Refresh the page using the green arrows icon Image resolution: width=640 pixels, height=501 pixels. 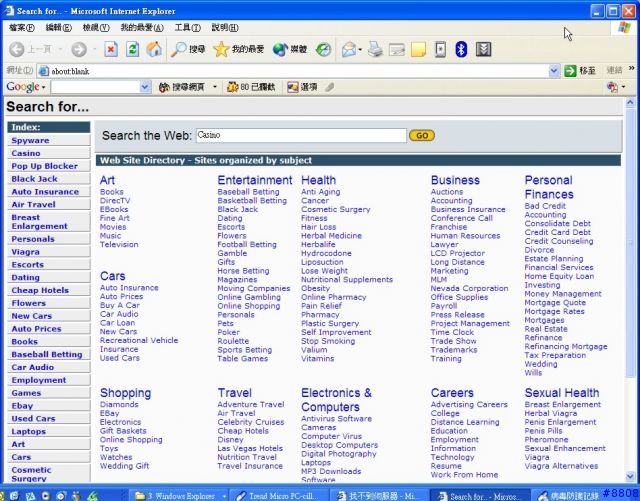(x=132, y=49)
